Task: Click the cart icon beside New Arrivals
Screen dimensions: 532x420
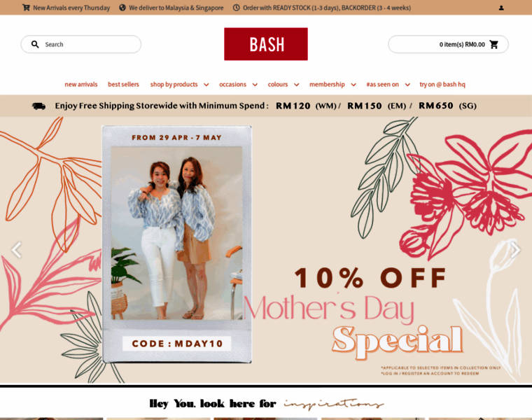Action: [x=26, y=8]
